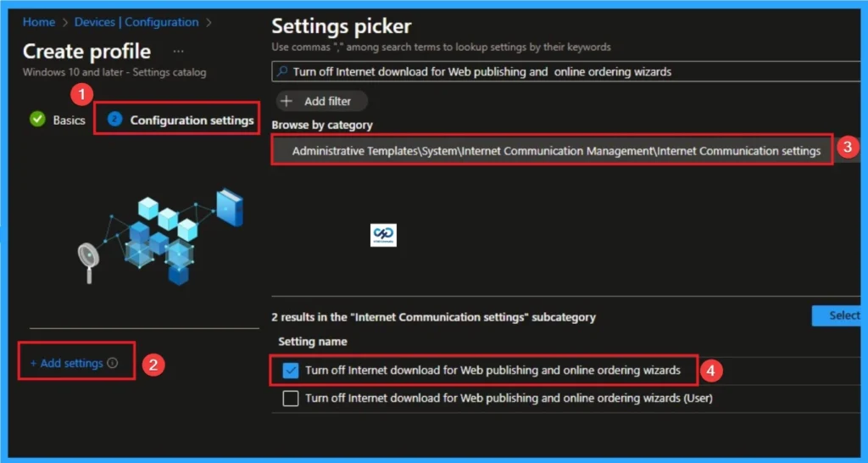Click the Add filter button
868x463 pixels.
coord(321,102)
